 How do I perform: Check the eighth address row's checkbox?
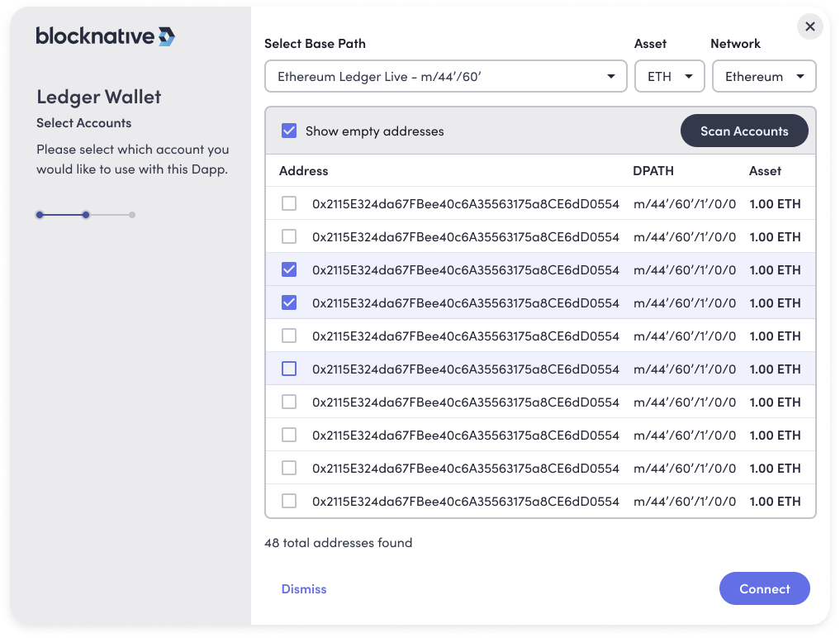click(289, 435)
